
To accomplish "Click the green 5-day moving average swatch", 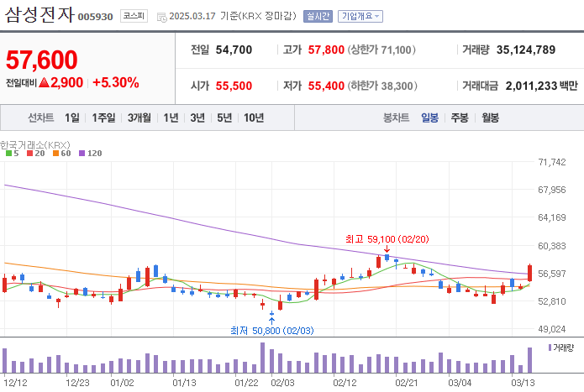I will click(x=8, y=154).
